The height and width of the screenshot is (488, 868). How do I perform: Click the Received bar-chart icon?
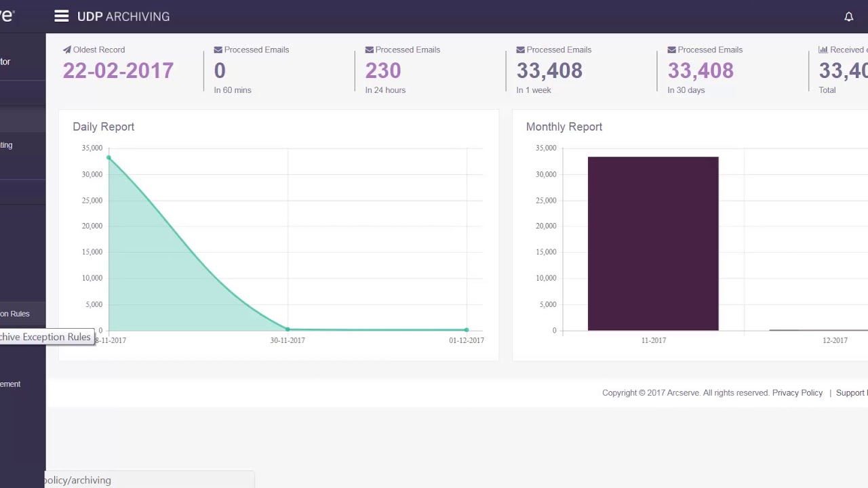pos(823,49)
